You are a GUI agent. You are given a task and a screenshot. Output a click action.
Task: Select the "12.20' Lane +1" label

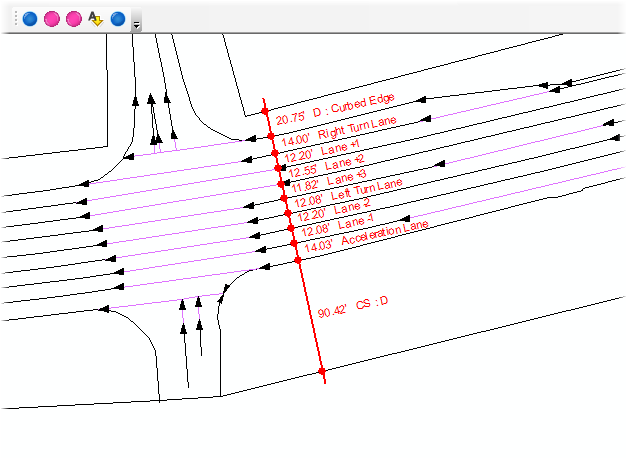322,151
